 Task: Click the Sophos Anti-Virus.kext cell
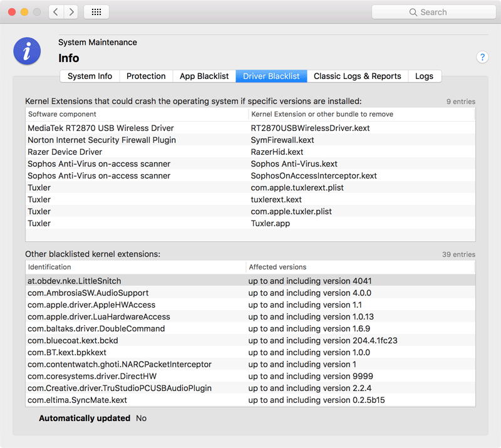[294, 164]
